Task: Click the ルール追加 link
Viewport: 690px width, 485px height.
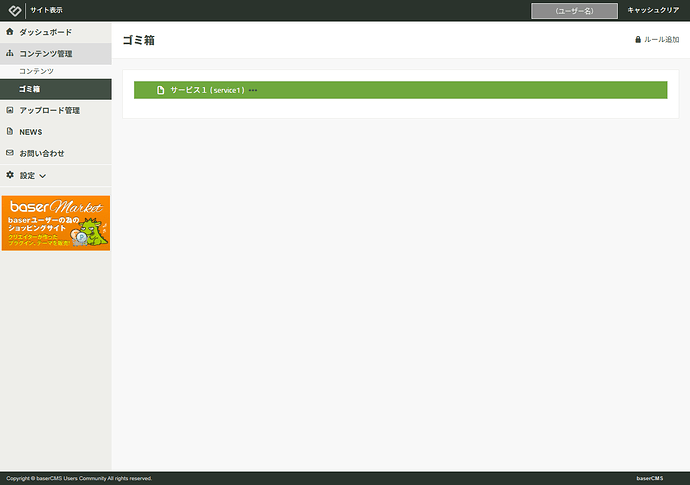Action: (x=661, y=40)
